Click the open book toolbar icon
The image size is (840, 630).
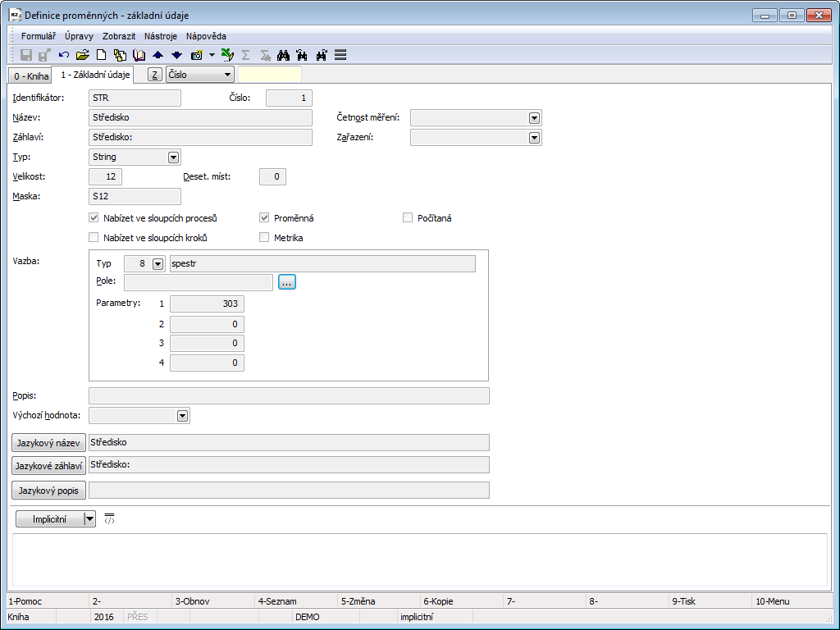(x=139, y=55)
